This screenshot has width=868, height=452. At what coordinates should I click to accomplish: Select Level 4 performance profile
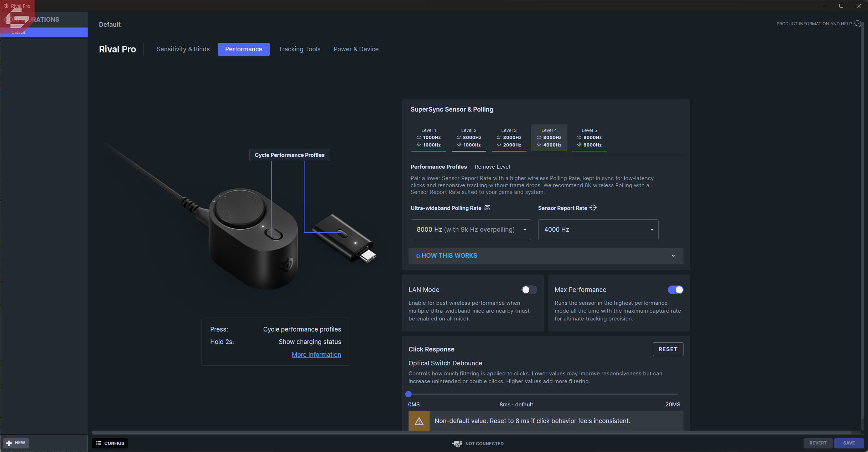(549, 138)
